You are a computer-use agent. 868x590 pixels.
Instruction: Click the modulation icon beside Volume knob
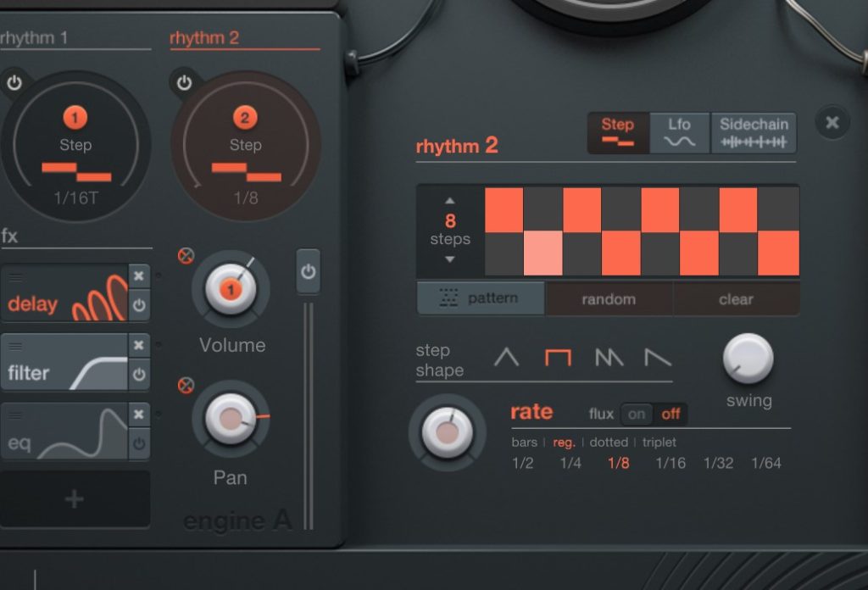tap(186, 255)
